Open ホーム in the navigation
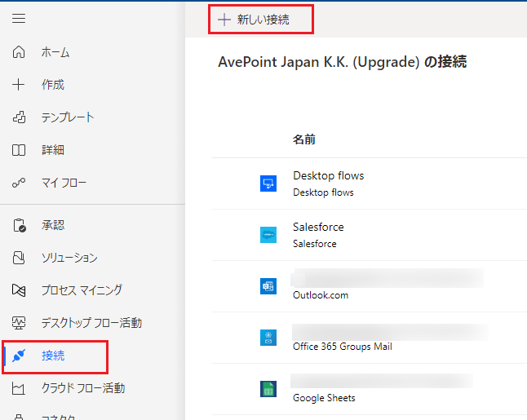 click(x=55, y=52)
